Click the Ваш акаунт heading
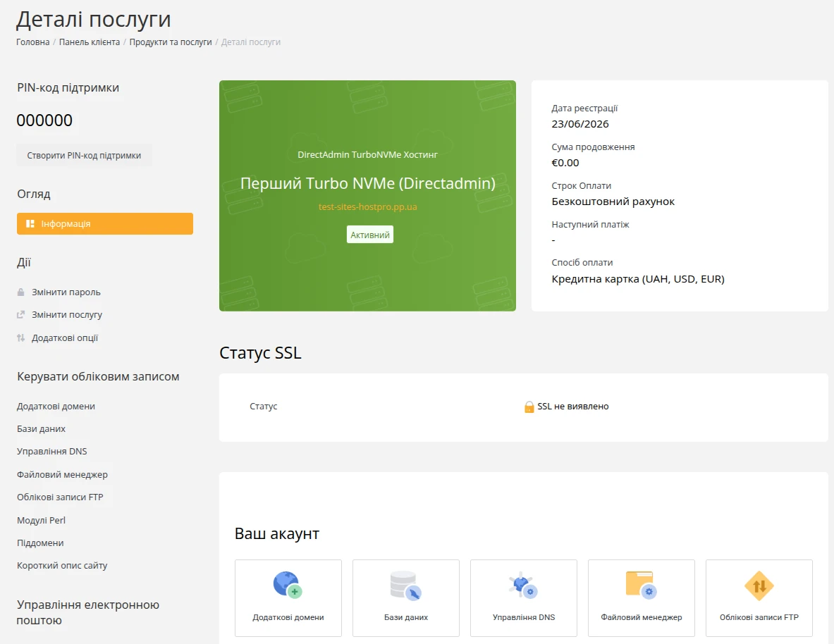The height and width of the screenshot is (644, 834). coord(277,534)
